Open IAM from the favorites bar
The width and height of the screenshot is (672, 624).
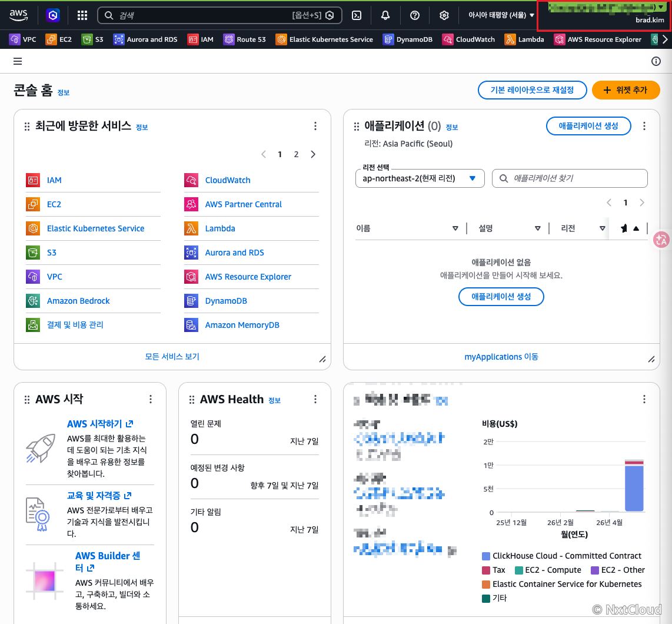pos(201,39)
